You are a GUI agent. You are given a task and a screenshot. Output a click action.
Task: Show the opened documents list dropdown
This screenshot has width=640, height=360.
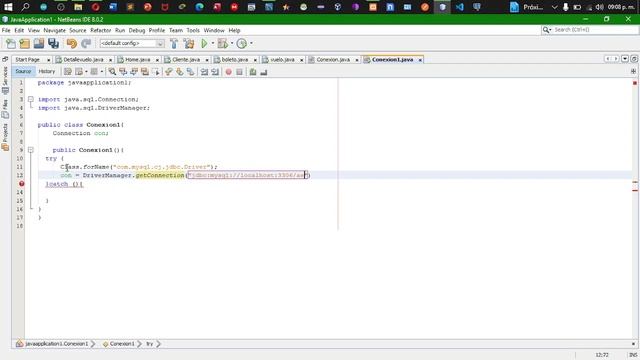[625, 59]
